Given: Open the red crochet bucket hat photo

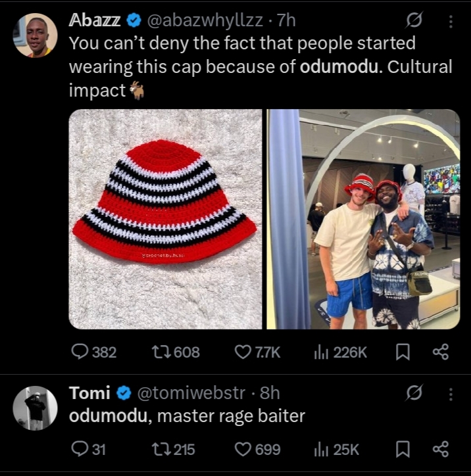Looking at the screenshot, I should 165,219.
